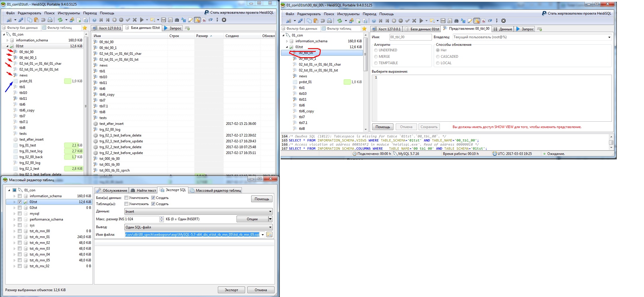Check the tst_rb_mn_05 database checkbox
The width and height of the screenshot is (644, 297).
(x=20, y=260)
